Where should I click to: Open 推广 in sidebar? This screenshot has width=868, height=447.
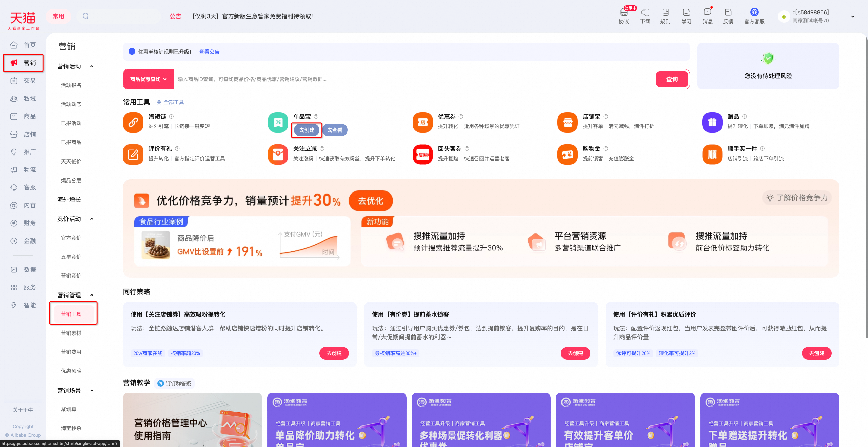(x=23, y=152)
